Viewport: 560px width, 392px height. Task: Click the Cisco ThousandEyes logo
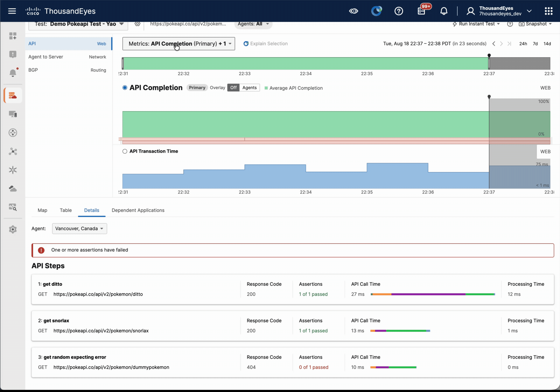[x=60, y=11]
